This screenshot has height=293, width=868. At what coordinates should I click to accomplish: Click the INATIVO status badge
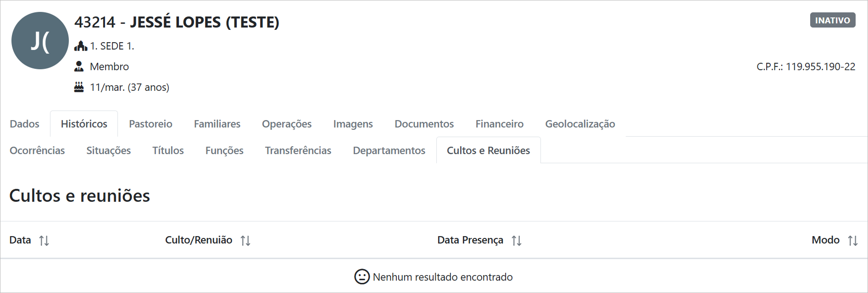coord(833,20)
